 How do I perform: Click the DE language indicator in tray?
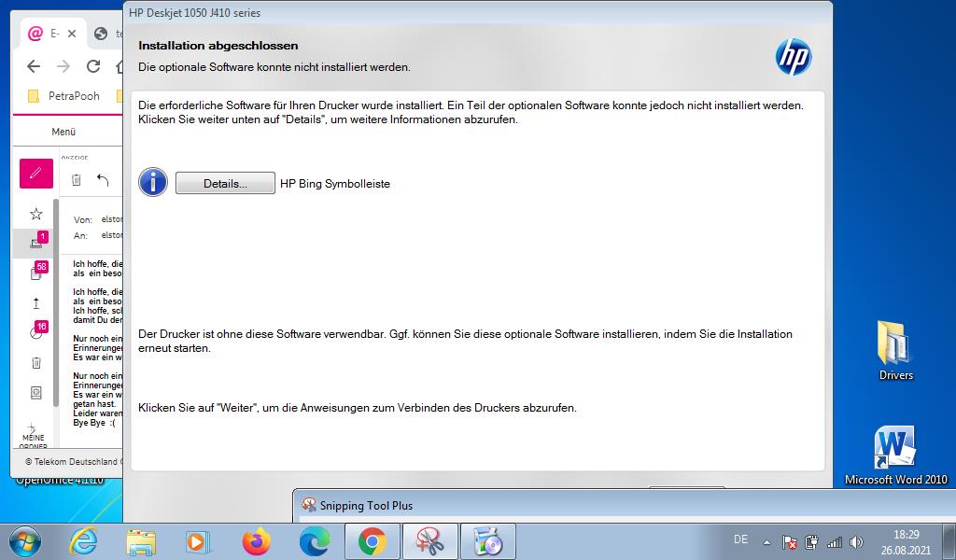click(740, 539)
